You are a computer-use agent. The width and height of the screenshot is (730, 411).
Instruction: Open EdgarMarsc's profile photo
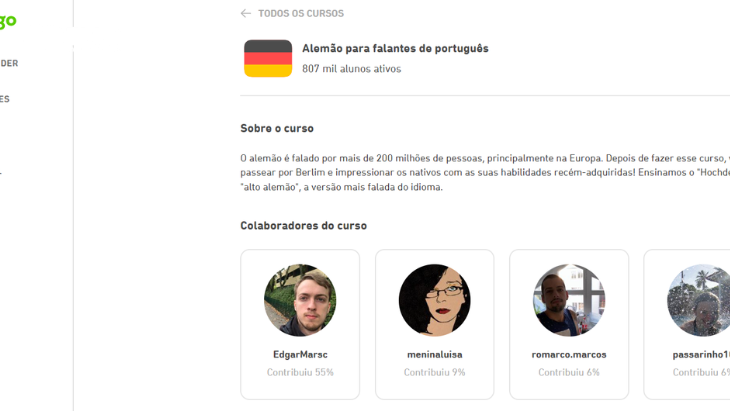point(300,300)
